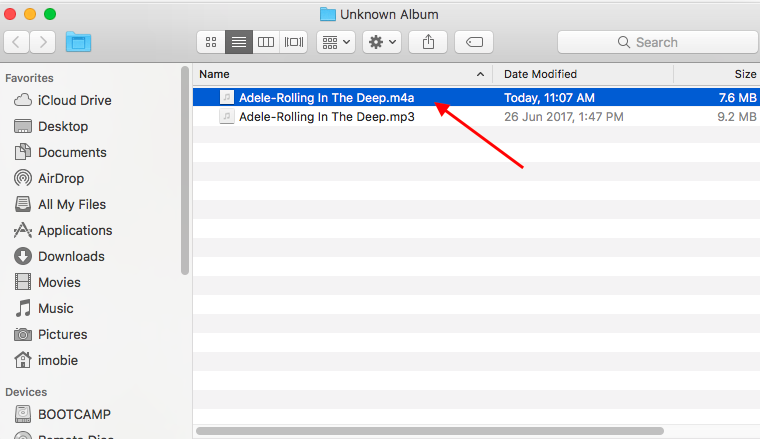Viewport: 760px width, 439px height.
Task: Click the Pictures camera icon
Action: coord(23,334)
